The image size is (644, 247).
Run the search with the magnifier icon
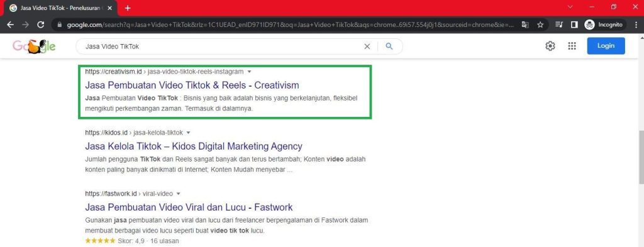(x=389, y=47)
